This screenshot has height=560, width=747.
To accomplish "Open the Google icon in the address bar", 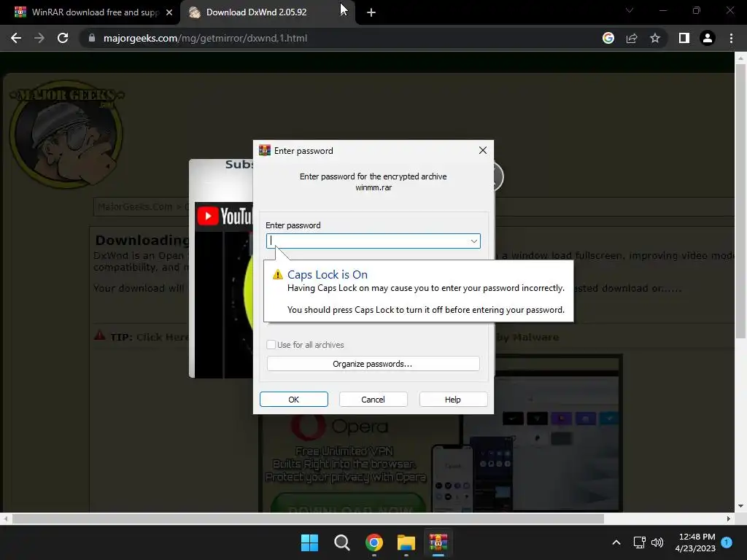I will 608,38.
